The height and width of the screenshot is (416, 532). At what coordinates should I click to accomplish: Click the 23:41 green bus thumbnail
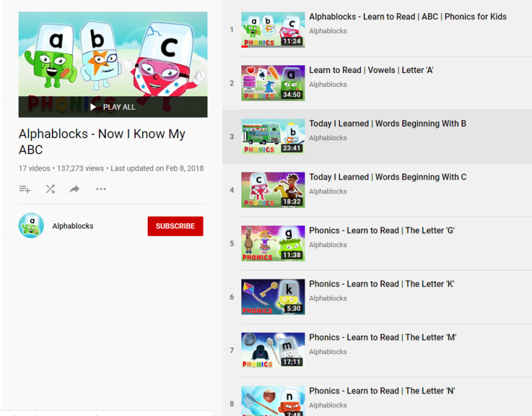(x=273, y=137)
